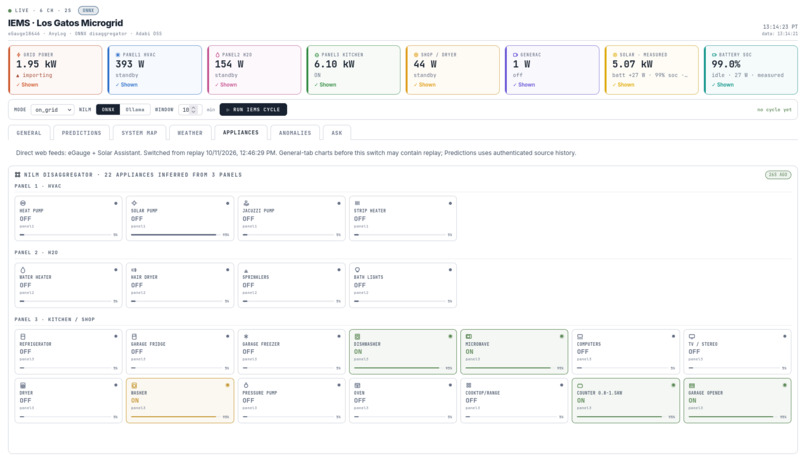Click the Dishwasher appliance icon

tap(357, 336)
